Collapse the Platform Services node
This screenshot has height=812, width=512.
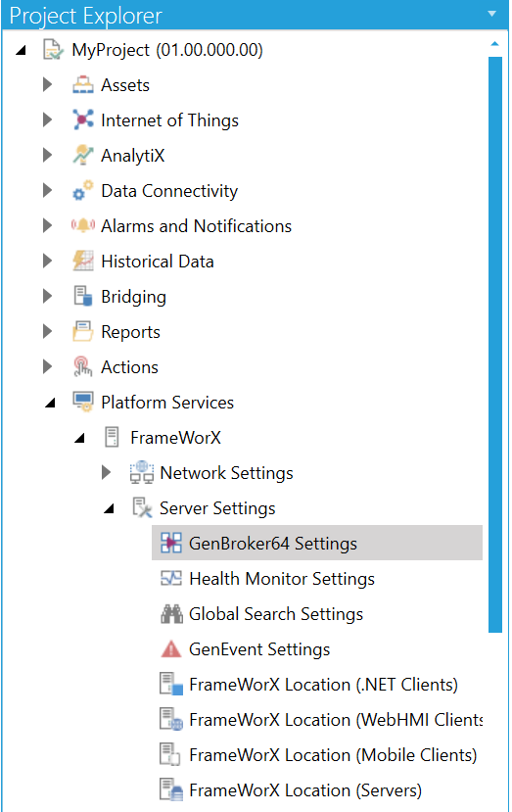click(x=50, y=403)
